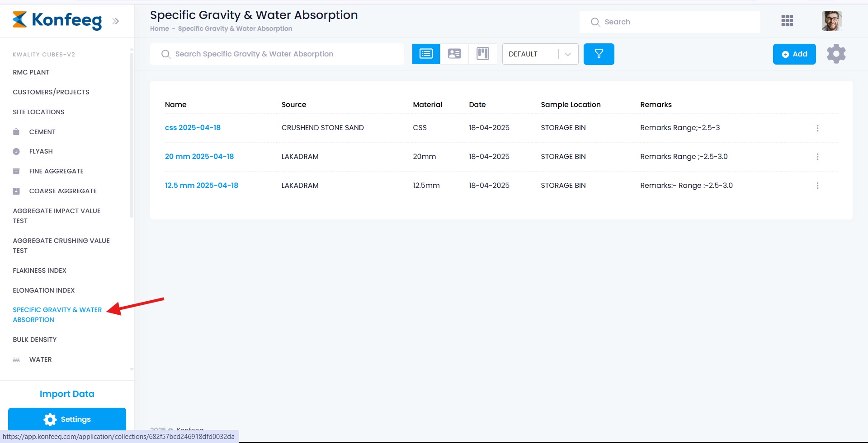Open the apps grid launcher

click(787, 21)
